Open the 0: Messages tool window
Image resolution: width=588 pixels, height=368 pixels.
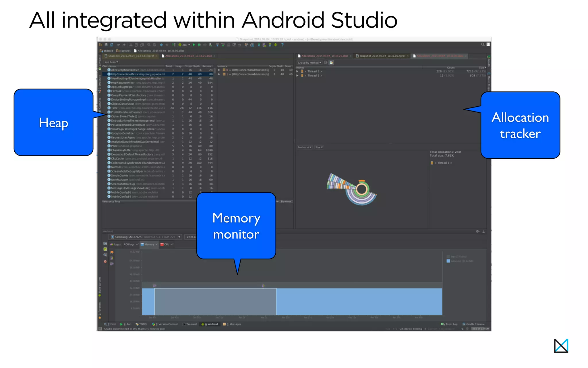[232, 324]
